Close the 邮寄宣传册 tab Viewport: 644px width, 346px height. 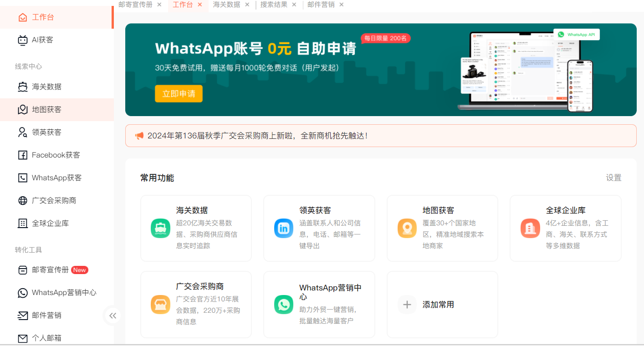click(159, 5)
